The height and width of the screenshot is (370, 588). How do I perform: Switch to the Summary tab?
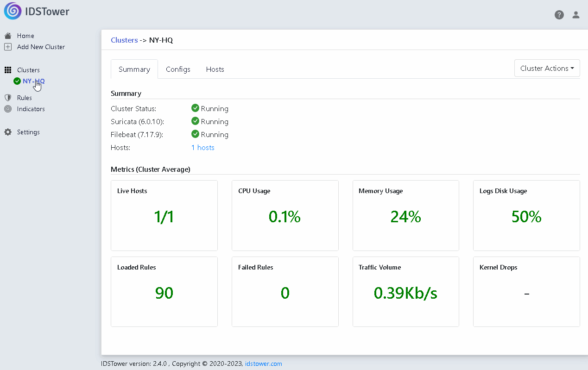[x=134, y=69]
